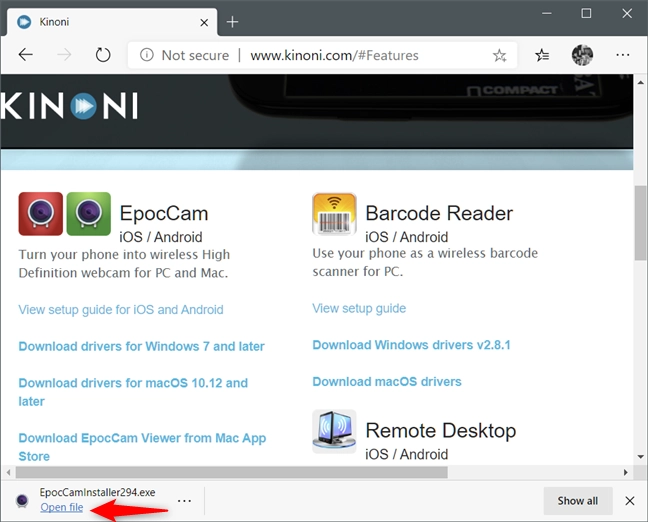Maximize the browser window
Screen dimensions: 648x522
586,13
